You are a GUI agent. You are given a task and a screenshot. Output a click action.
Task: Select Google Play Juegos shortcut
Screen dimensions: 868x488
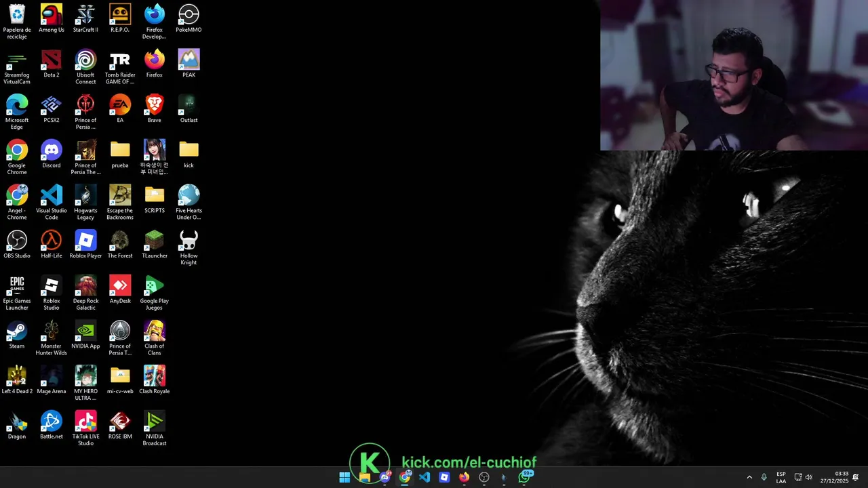[x=155, y=293]
